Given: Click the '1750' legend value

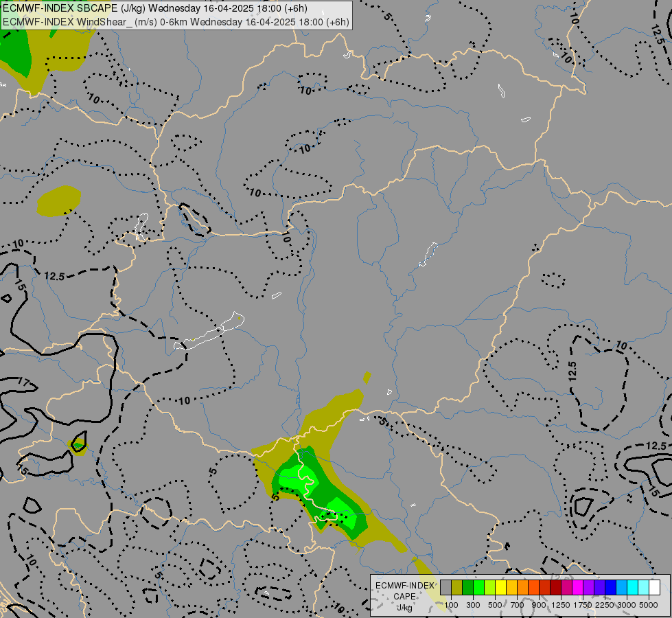Looking at the screenshot, I should pos(583,605).
